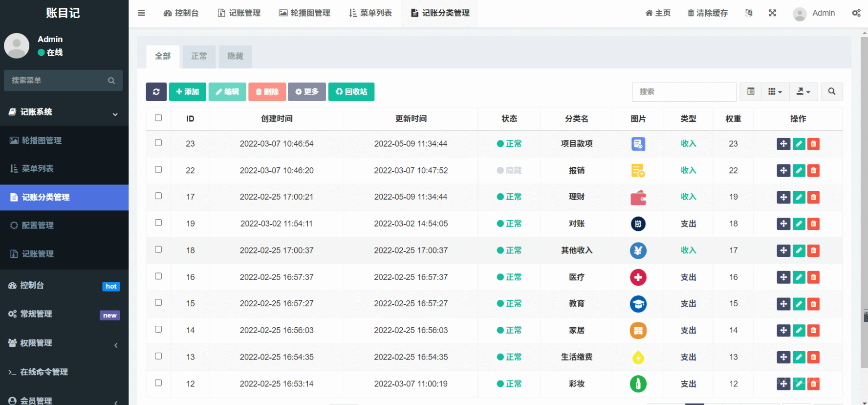Sort by the 权重 column header
The image size is (868, 405).
[733, 119]
